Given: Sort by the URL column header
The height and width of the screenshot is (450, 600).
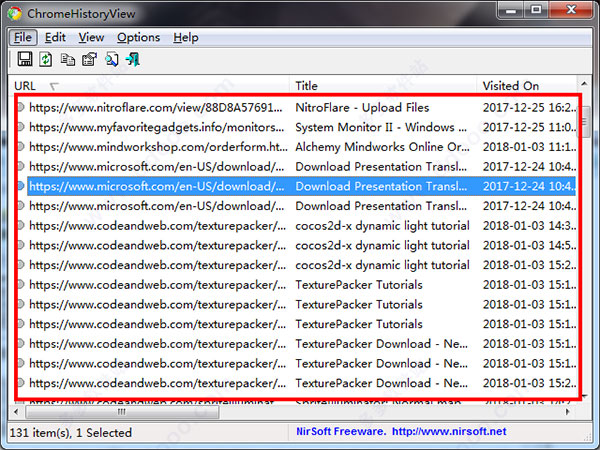Looking at the screenshot, I should [149, 86].
